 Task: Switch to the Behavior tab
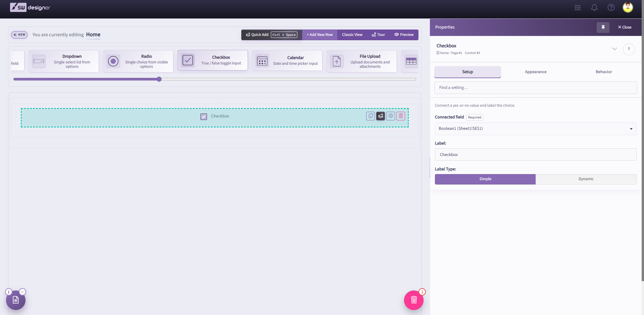(x=604, y=72)
